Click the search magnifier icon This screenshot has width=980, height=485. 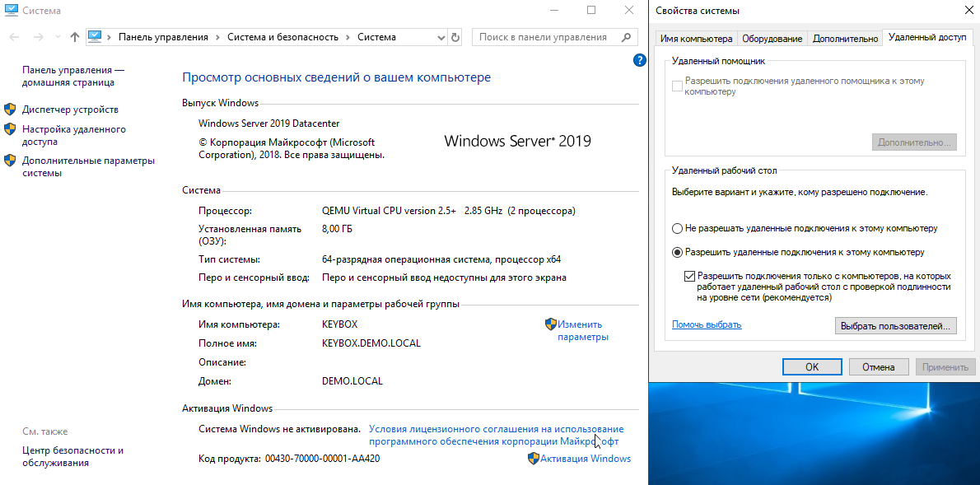click(x=627, y=37)
